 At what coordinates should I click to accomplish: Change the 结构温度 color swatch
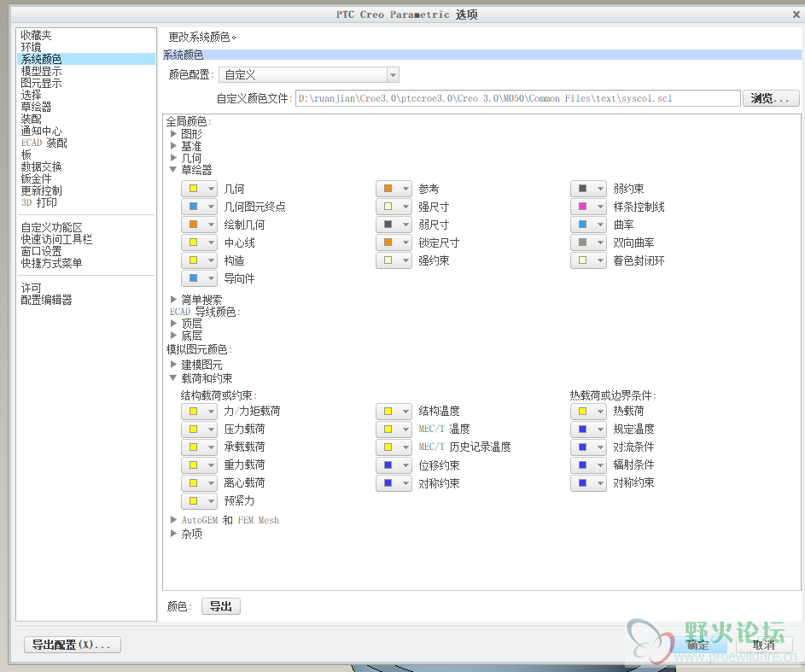[x=394, y=412]
